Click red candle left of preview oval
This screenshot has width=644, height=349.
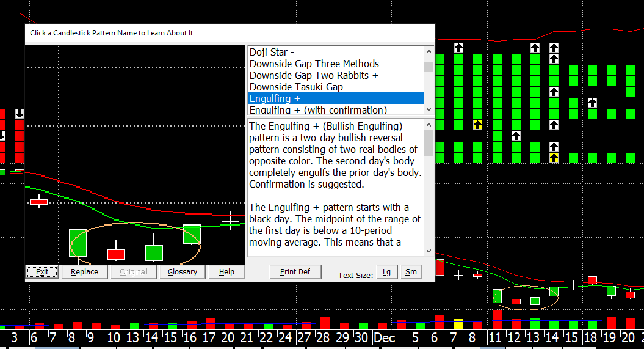(39, 202)
